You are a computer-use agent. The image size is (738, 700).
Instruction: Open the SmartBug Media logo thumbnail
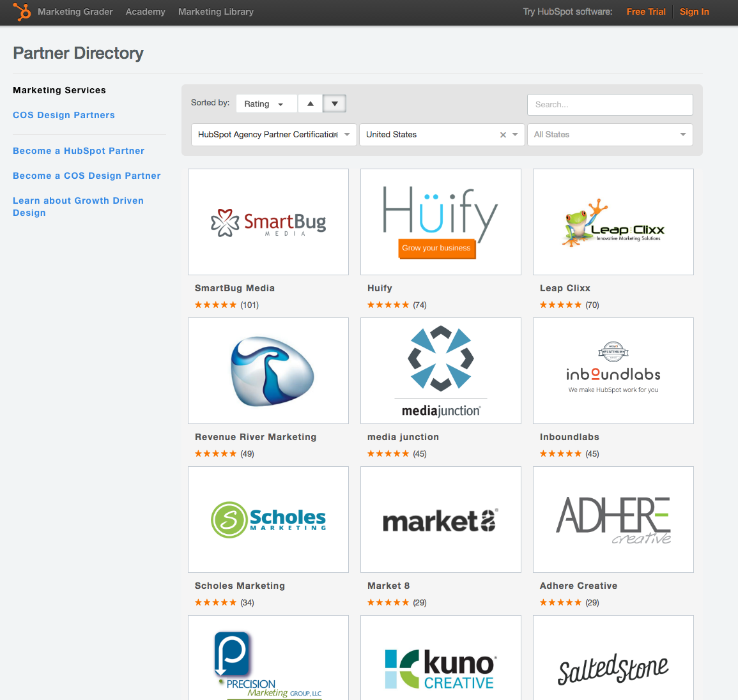pyautogui.click(x=268, y=222)
